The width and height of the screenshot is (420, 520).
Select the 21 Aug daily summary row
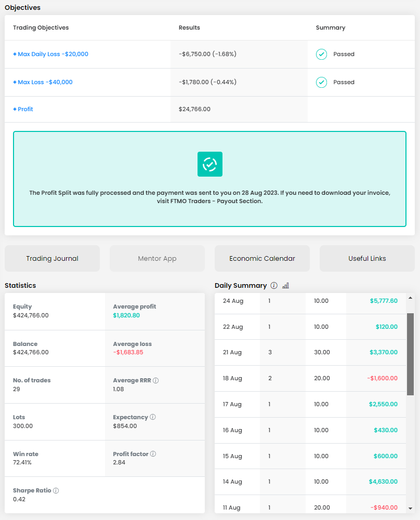[x=310, y=353]
